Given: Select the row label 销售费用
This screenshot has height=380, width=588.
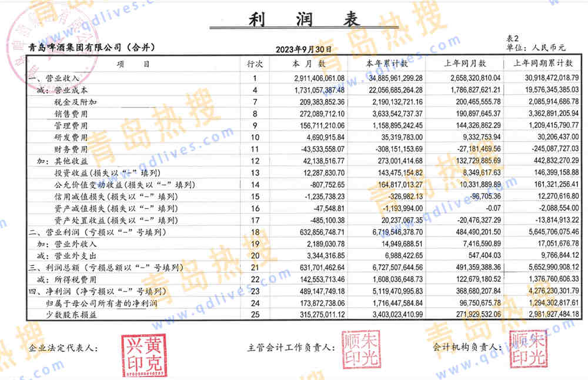Looking at the screenshot, I should point(71,114).
